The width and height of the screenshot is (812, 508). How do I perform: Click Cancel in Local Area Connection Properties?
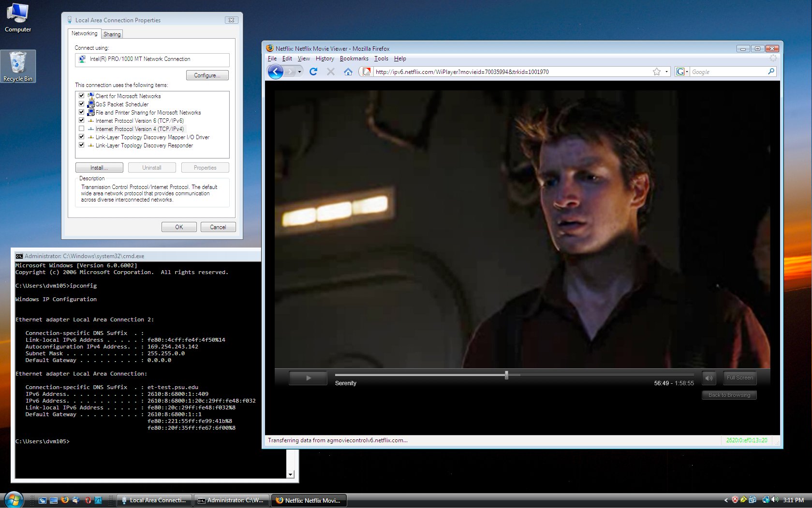[x=218, y=227]
